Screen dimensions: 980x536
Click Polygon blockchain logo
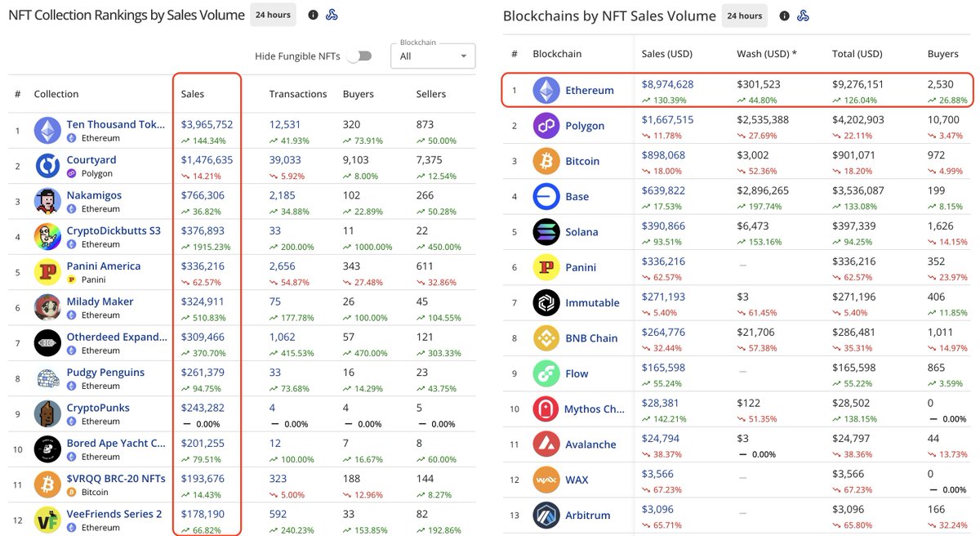pos(546,126)
